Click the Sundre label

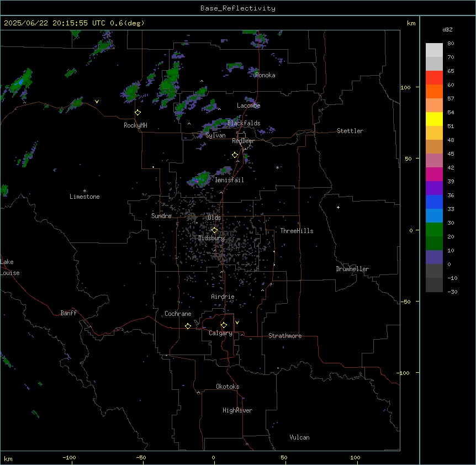[x=161, y=216]
